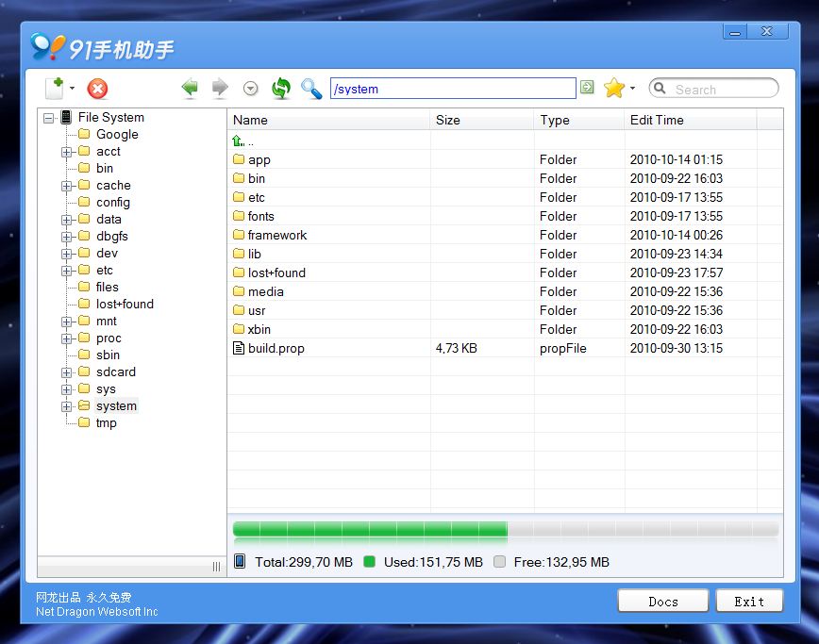Click date 2010-10-14 01:15
The image size is (819, 644).
pos(677,159)
